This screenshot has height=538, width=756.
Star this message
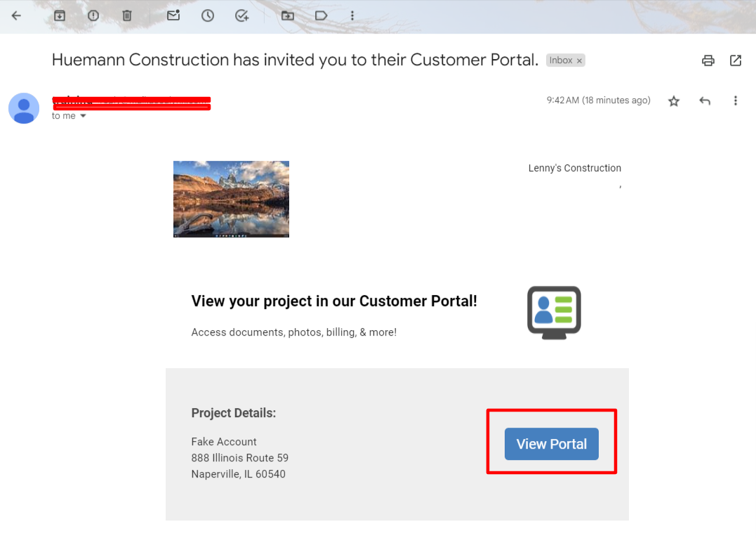[x=674, y=101]
